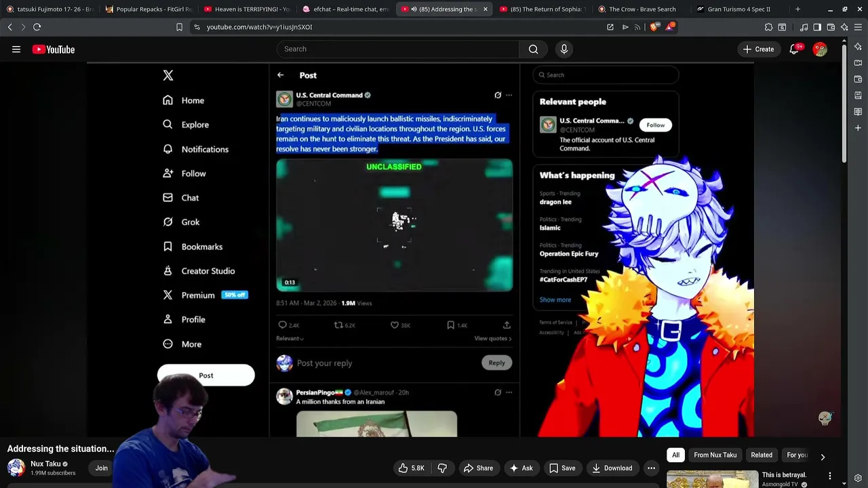
Task: Open the extensions puzzle menu
Action: point(768,27)
